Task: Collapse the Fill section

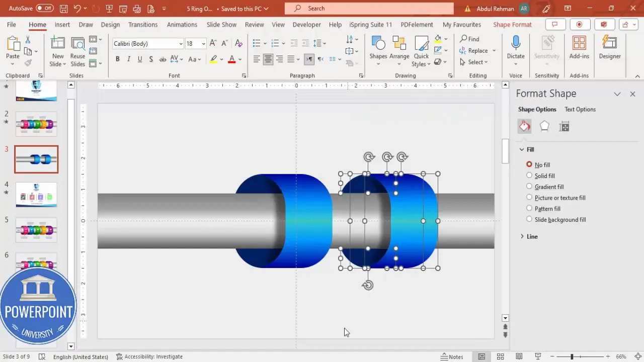Action: point(527,149)
